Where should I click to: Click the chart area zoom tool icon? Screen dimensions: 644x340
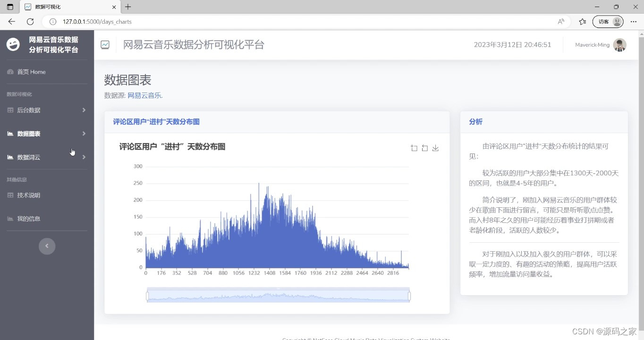coord(414,148)
